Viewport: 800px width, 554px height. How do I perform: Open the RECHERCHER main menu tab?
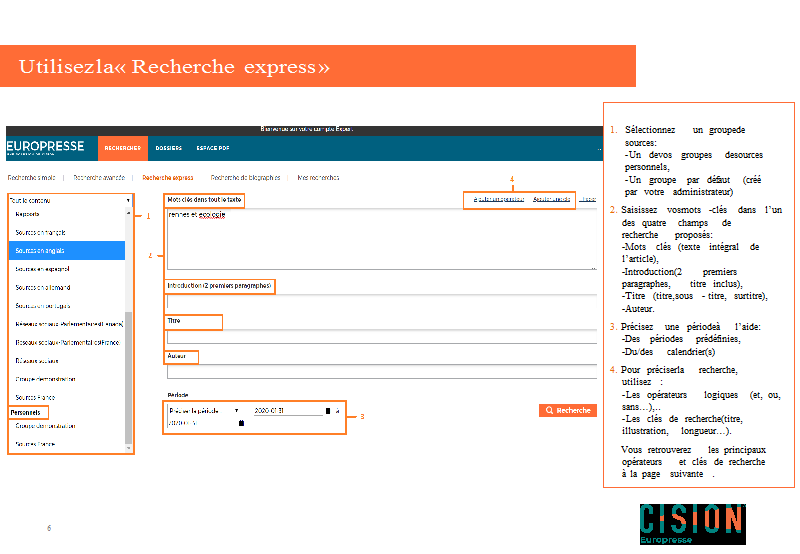click(x=123, y=148)
